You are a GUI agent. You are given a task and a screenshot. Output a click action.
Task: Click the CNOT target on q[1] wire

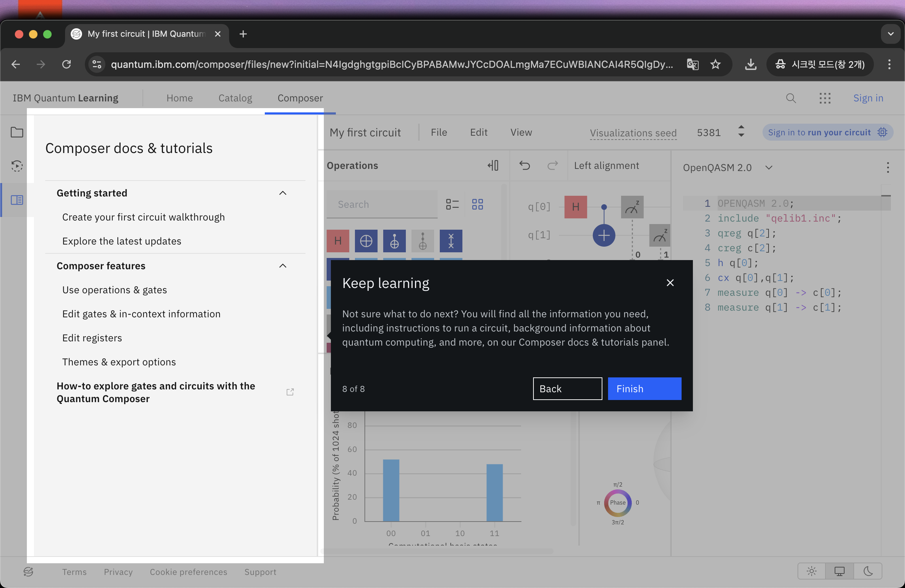pos(604,235)
